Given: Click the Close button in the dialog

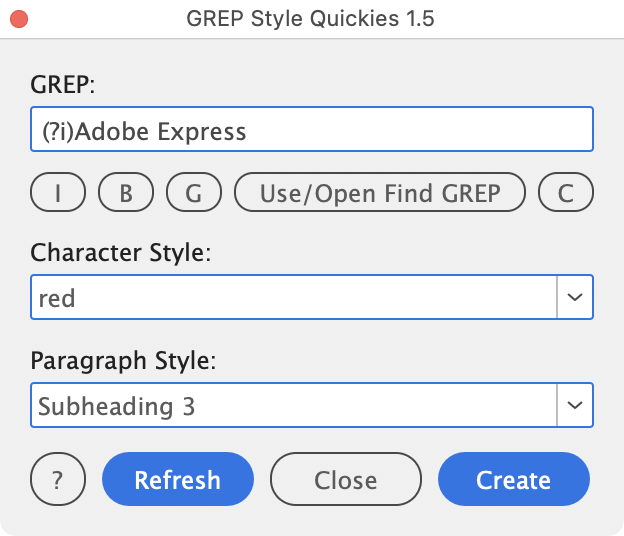Looking at the screenshot, I should tap(345, 480).
